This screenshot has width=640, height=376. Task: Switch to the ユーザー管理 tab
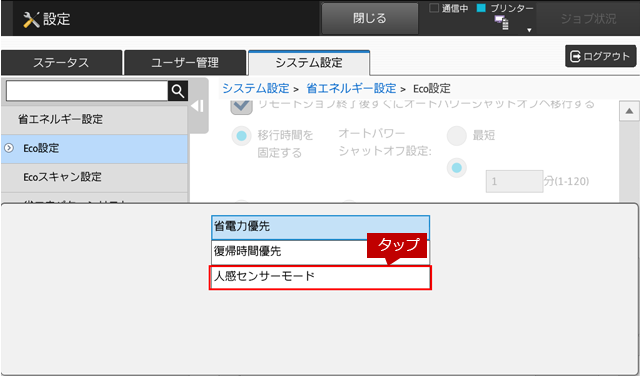[185, 63]
